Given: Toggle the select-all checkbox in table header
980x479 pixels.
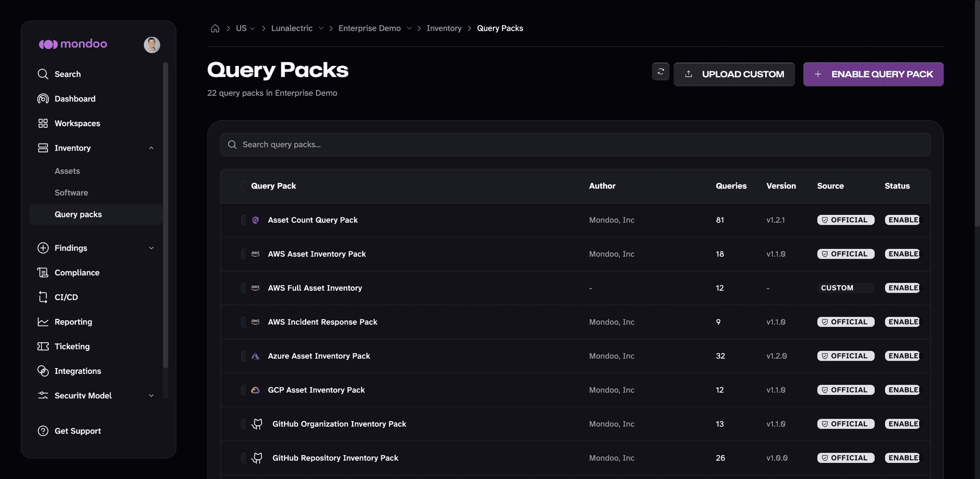Looking at the screenshot, I should pyautogui.click(x=244, y=186).
